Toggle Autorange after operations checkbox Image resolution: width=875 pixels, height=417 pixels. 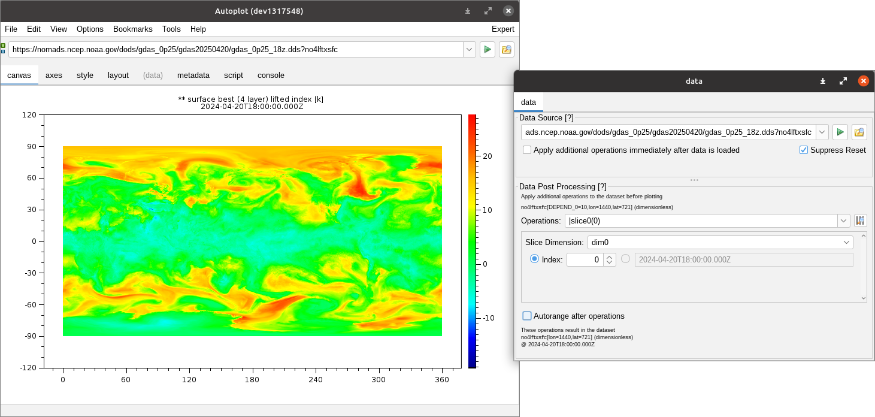click(x=527, y=315)
